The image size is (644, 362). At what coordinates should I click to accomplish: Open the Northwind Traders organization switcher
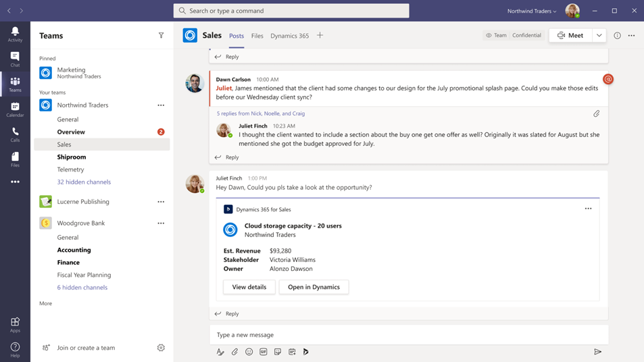[x=532, y=11]
